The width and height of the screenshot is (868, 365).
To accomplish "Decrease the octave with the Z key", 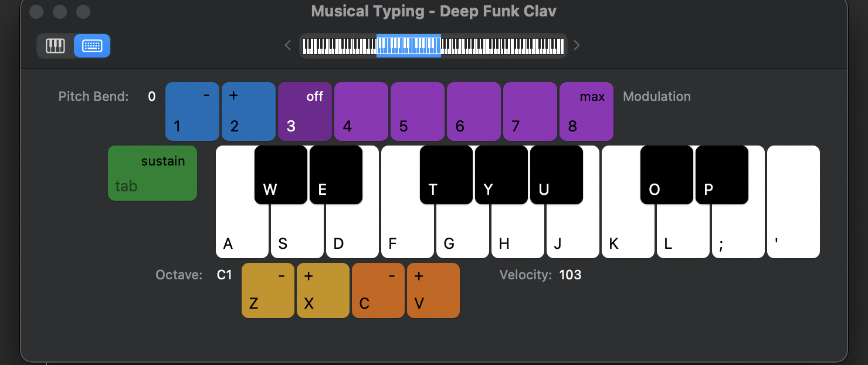I will click(x=267, y=290).
